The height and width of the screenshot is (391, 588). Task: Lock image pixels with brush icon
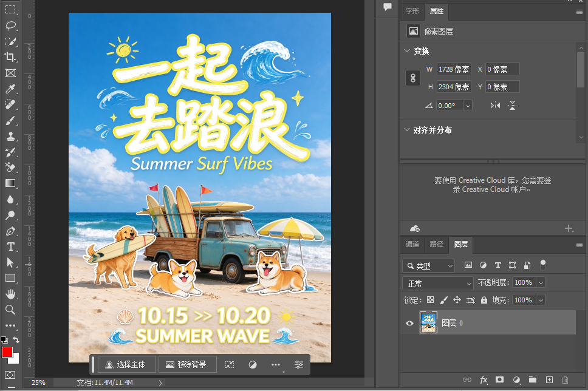[x=444, y=300]
